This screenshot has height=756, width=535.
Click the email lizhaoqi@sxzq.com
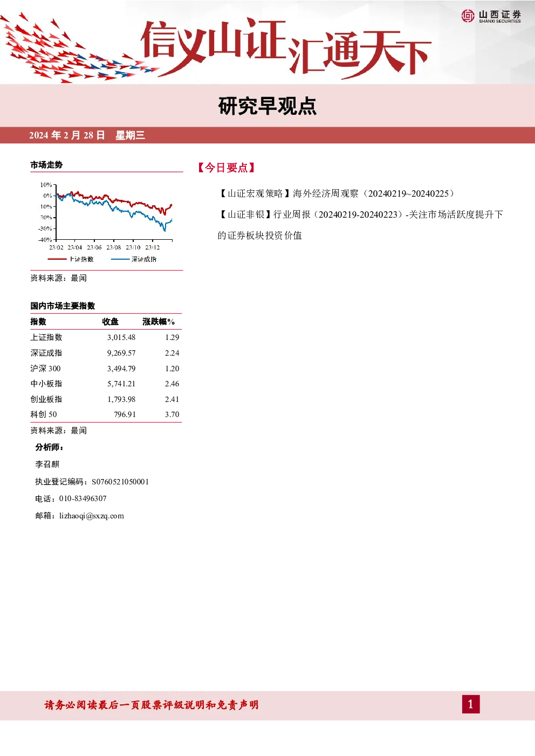coord(92,516)
